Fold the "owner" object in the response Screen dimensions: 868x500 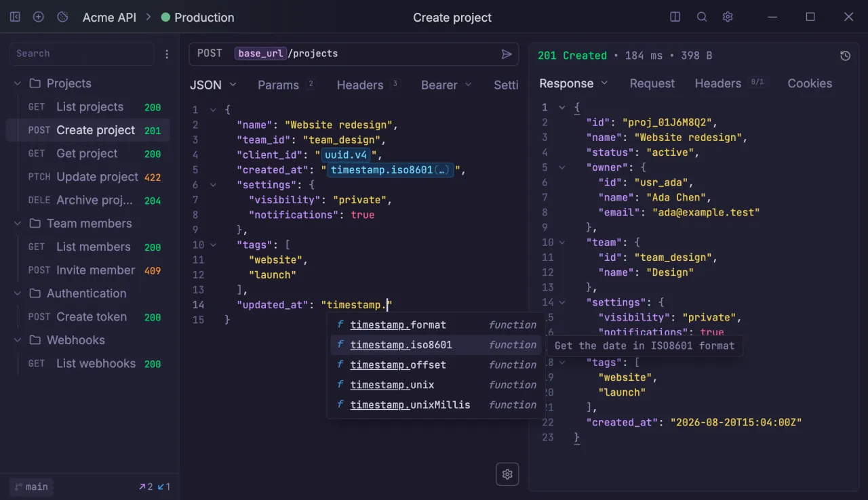pos(561,167)
